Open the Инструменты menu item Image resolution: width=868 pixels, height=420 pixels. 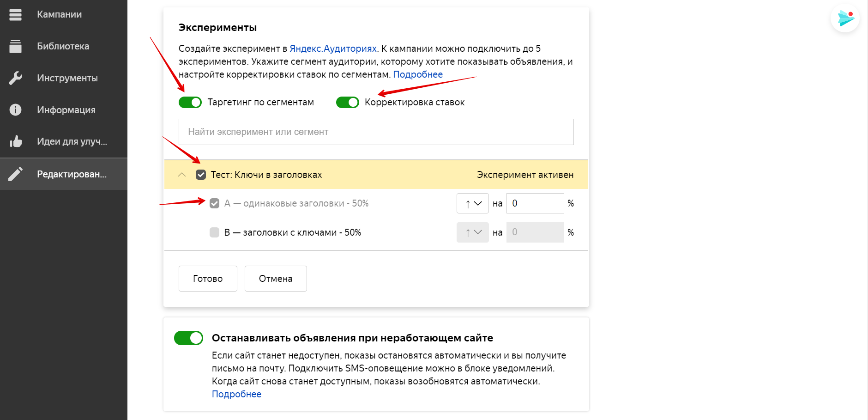tap(67, 78)
